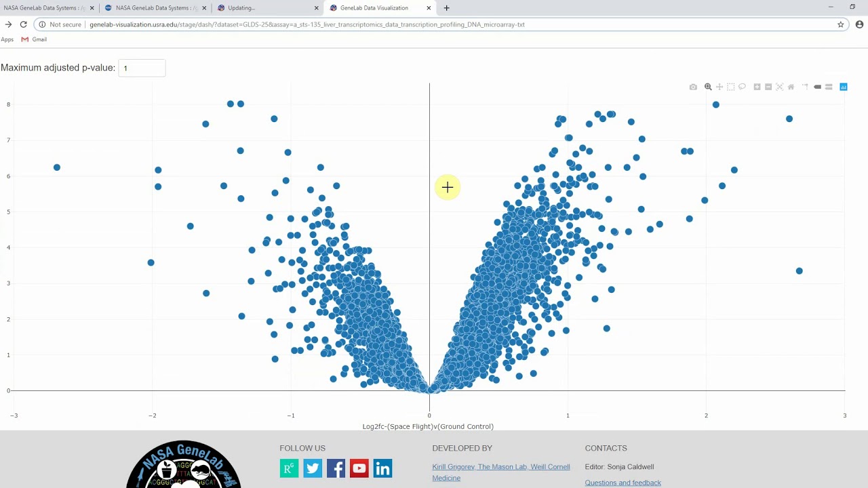Open Kirill Grigorev, The Mason Lab link

pos(501,472)
